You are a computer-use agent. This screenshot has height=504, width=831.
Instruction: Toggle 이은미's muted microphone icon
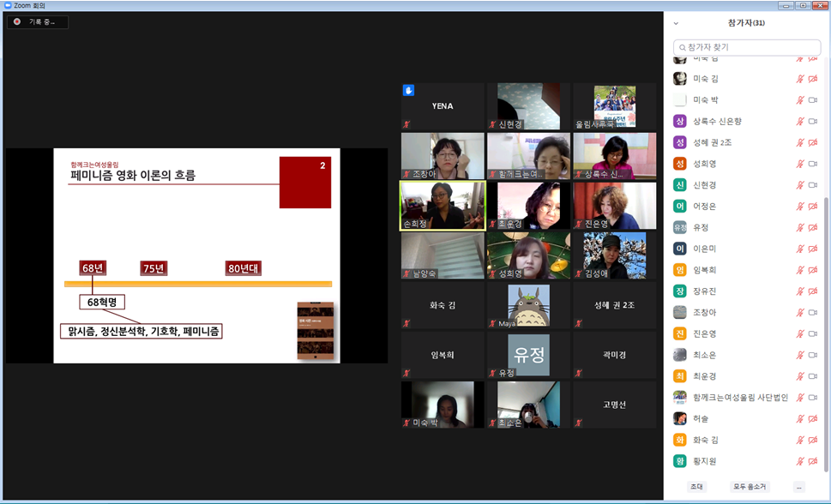(800, 249)
